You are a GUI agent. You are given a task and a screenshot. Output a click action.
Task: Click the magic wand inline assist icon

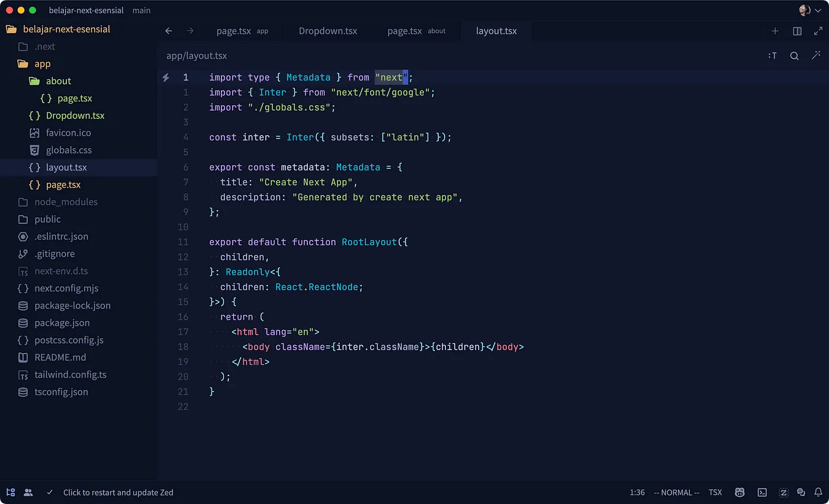pyautogui.click(x=816, y=56)
